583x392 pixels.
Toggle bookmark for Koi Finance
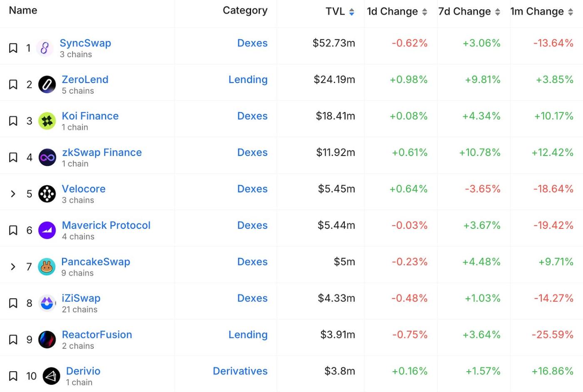click(x=13, y=121)
